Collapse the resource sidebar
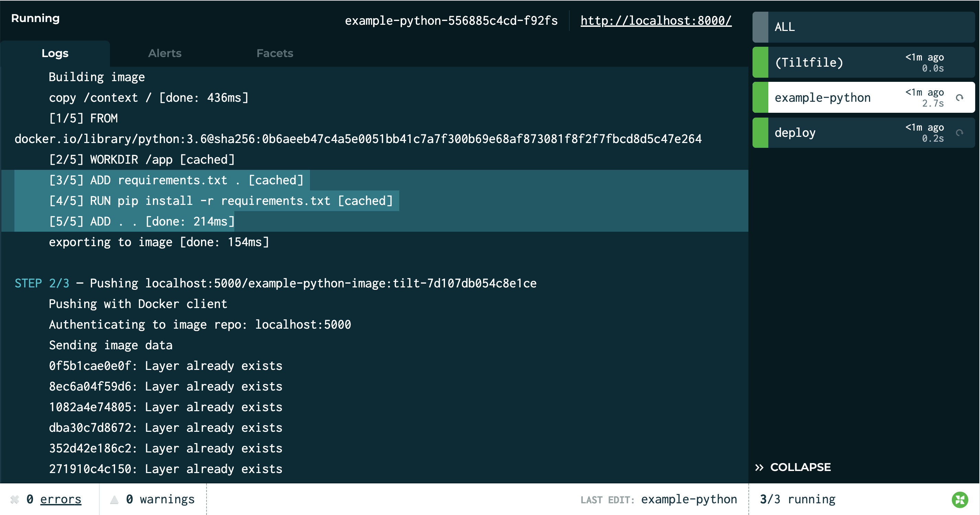 (800, 467)
